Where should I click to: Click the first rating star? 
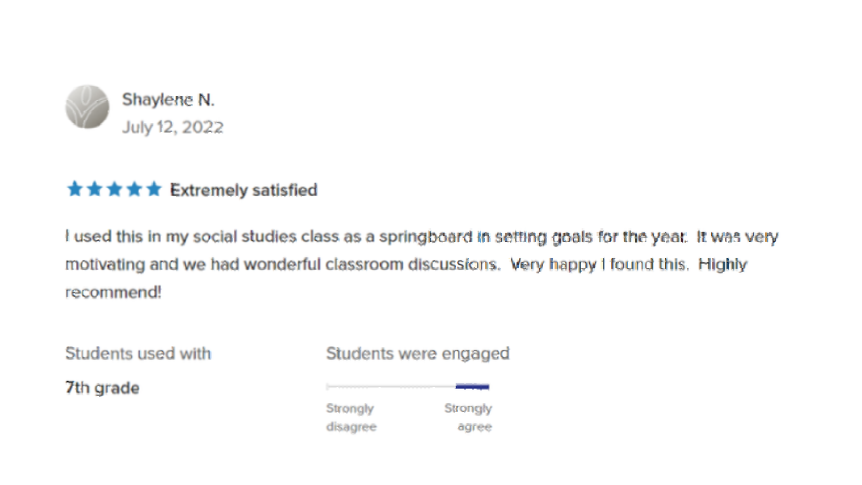[75, 189]
